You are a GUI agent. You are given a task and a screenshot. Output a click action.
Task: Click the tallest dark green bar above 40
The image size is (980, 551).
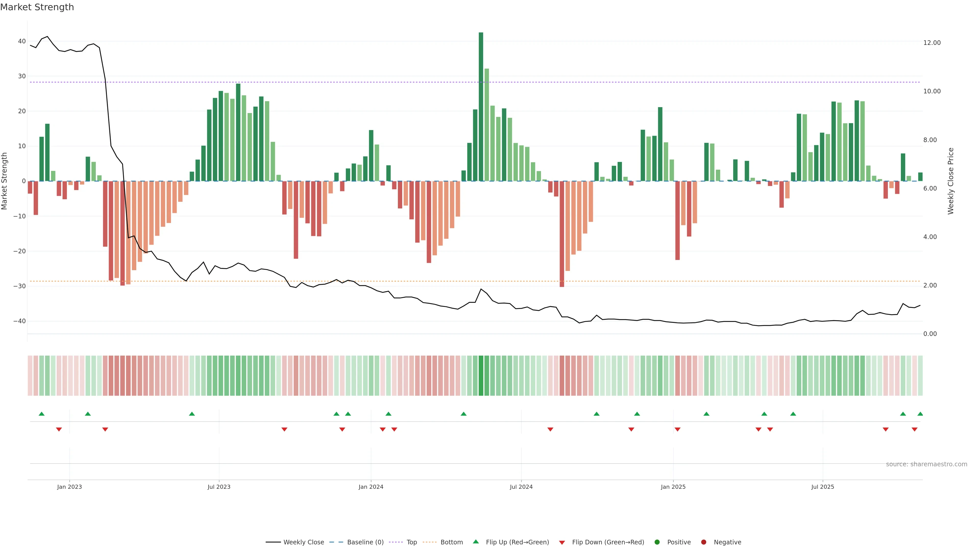(481, 106)
